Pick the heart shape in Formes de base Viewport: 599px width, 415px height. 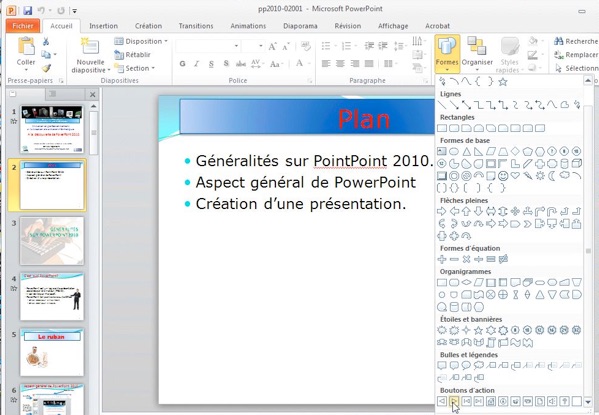(515, 176)
